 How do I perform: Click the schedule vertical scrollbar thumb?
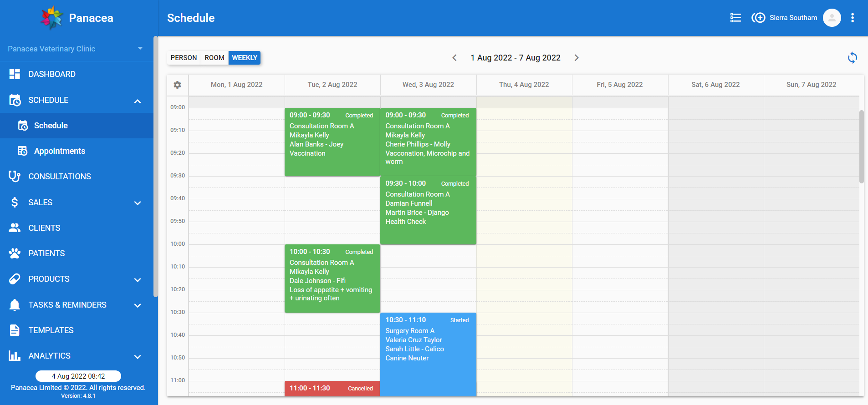(x=862, y=147)
